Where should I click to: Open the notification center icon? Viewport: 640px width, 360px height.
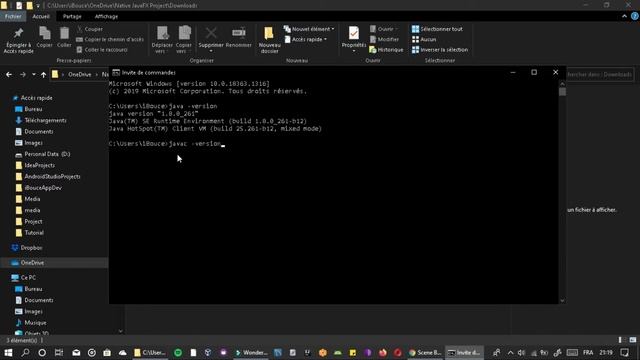click(624, 353)
